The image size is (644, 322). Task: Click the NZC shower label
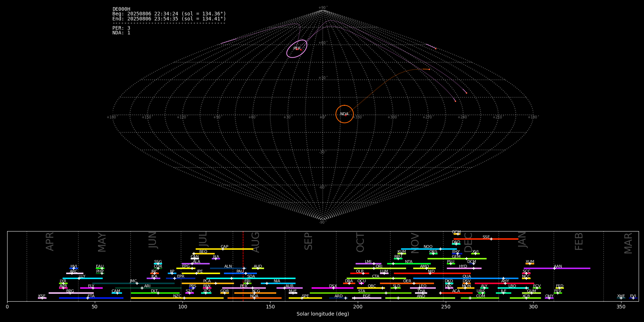[x=177, y=296]
